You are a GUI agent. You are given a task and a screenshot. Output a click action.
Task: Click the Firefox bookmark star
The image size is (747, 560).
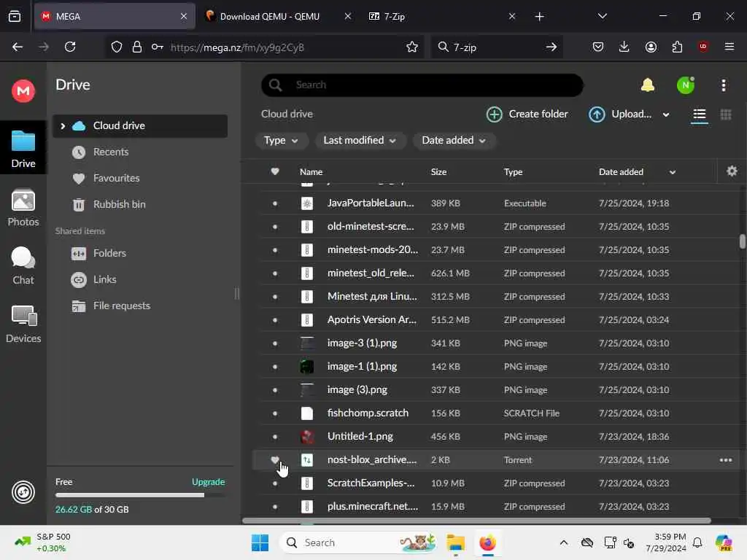pos(411,47)
